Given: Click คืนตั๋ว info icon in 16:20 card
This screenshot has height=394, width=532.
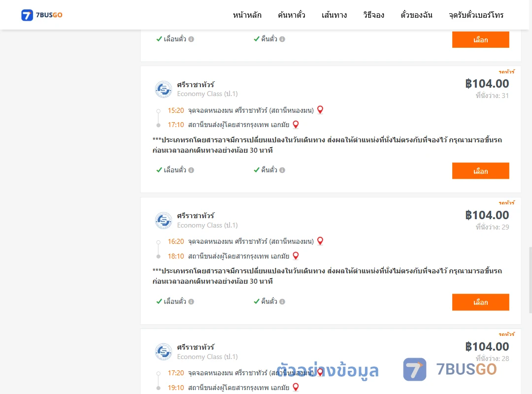Looking at the screenshot, I should click(x=282, y=301).
